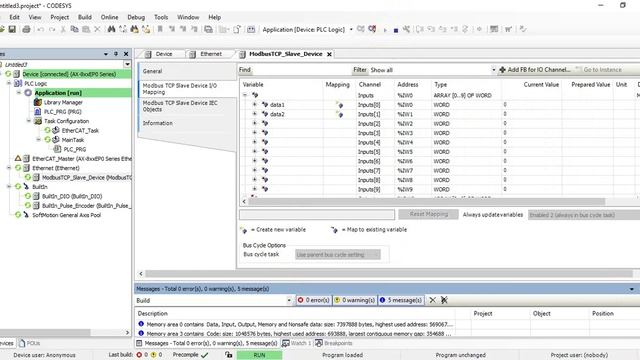640x360 pixels.
Task: Click the mapping table horizontal scrollbar
Action: (x=427, y=201)
